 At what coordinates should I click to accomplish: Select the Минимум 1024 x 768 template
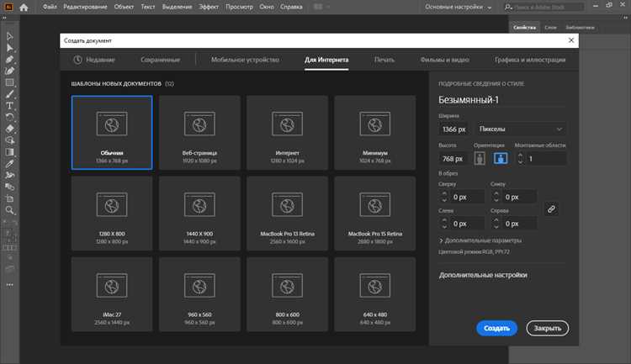tap(375, 132)
